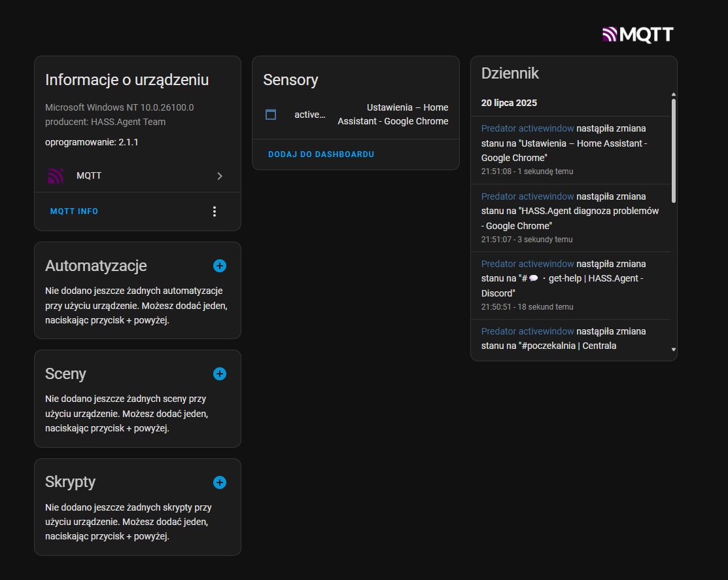This screenshot has height=580, width=728.
Task: Click the MQTT label in integration row
Action: click(89, 175)
